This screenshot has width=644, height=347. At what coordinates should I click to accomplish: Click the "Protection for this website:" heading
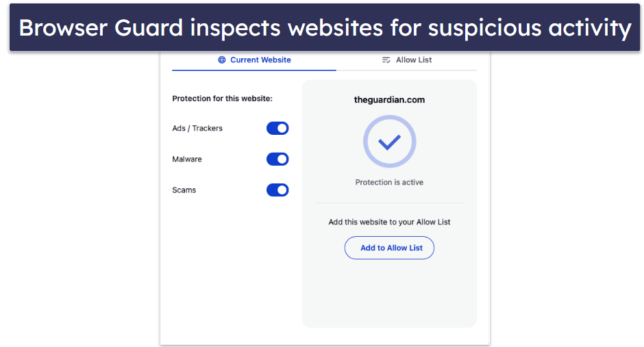coord(222,99)
